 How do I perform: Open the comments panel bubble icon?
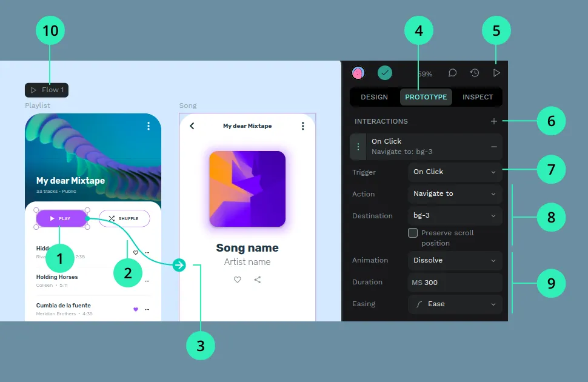[452, 73]
